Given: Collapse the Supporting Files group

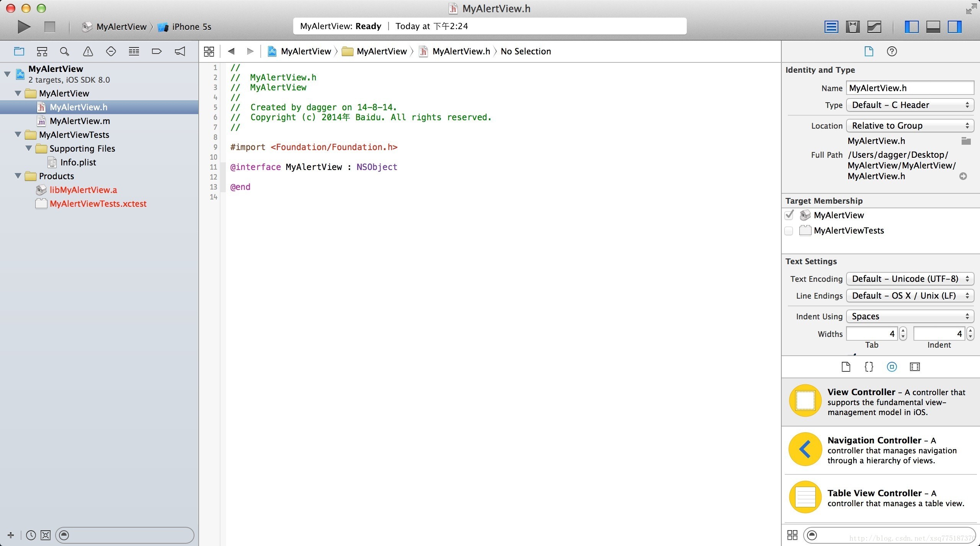Looking at the screenshot, I should (x=29, y=149).
